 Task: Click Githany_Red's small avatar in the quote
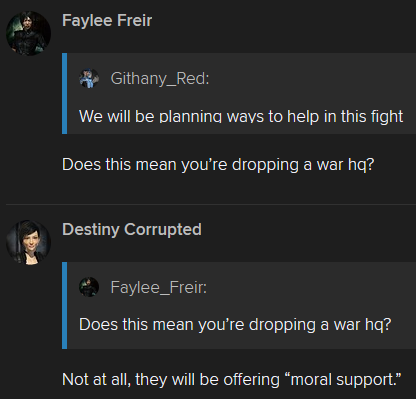coord(89,79)
